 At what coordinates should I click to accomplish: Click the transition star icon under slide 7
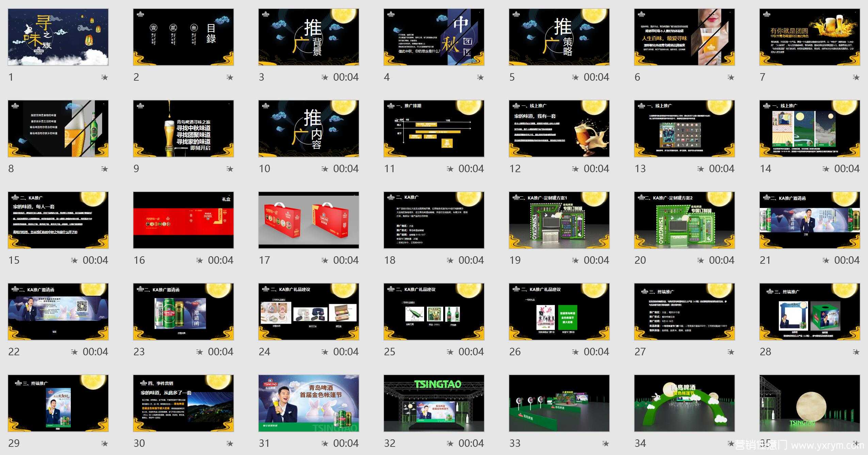pyautogui.click(x=856, y=78)
